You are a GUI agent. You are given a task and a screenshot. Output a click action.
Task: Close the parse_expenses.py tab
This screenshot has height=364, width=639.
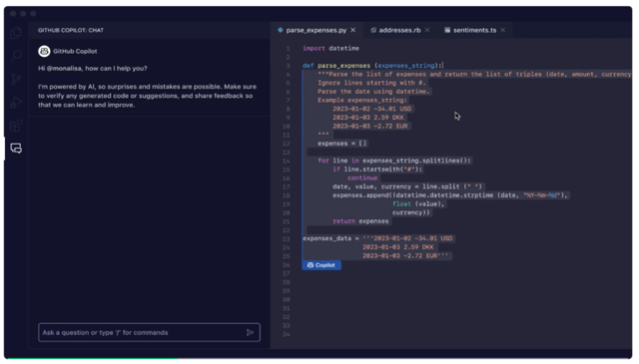coord(352,30)
